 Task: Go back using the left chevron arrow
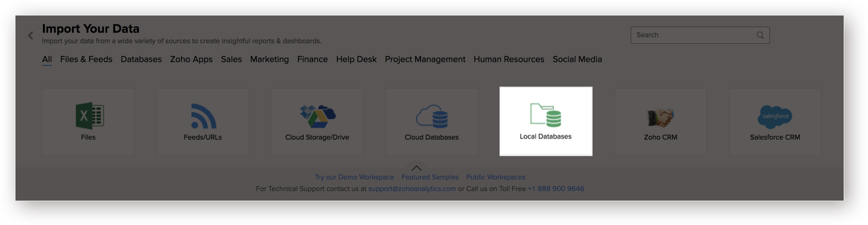(31, 35)
